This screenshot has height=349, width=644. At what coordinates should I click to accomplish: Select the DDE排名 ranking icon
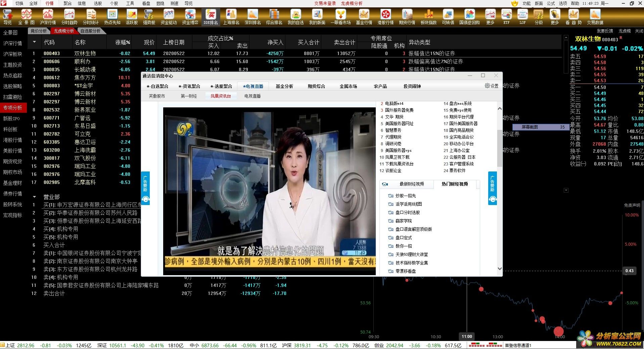point(211,17)
